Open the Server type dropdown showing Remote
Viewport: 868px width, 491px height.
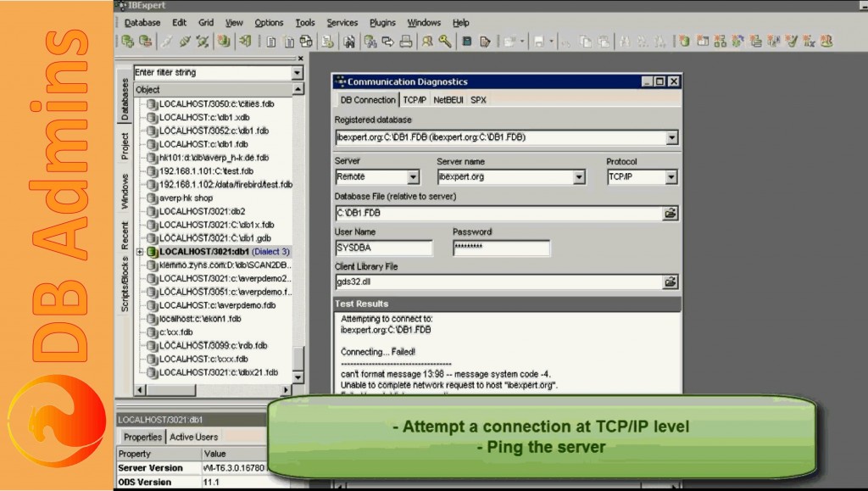click(413, 177)
